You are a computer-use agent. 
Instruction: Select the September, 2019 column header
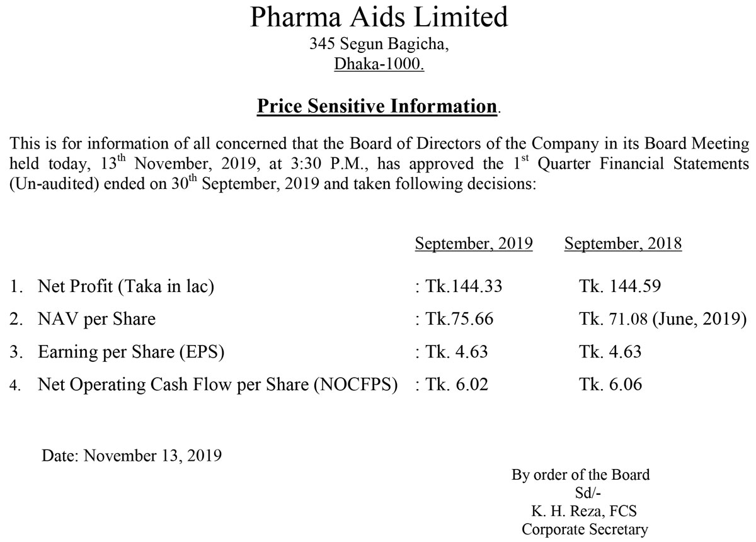(473, 244)
